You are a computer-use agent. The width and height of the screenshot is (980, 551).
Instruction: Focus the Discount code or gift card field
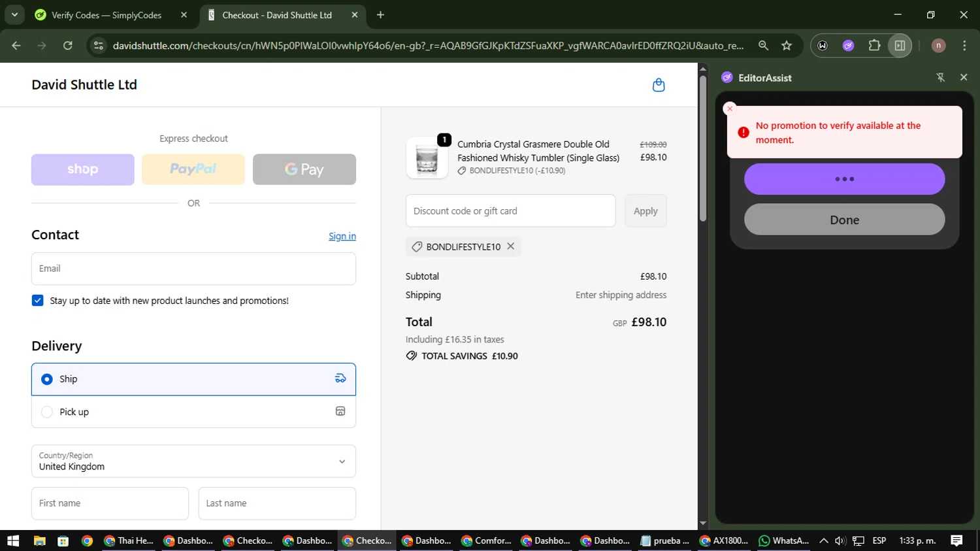point(510,211)
